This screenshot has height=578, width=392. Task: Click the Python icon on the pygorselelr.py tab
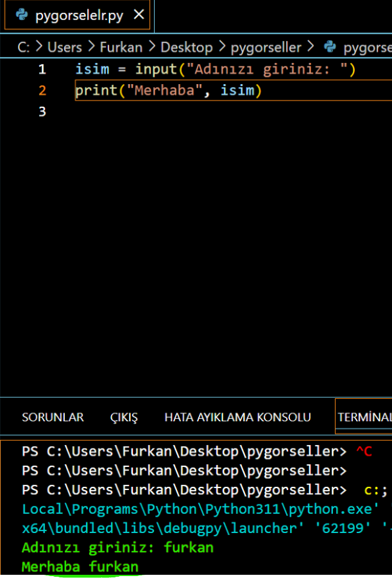pyautogui.click(x=22, y=15)
